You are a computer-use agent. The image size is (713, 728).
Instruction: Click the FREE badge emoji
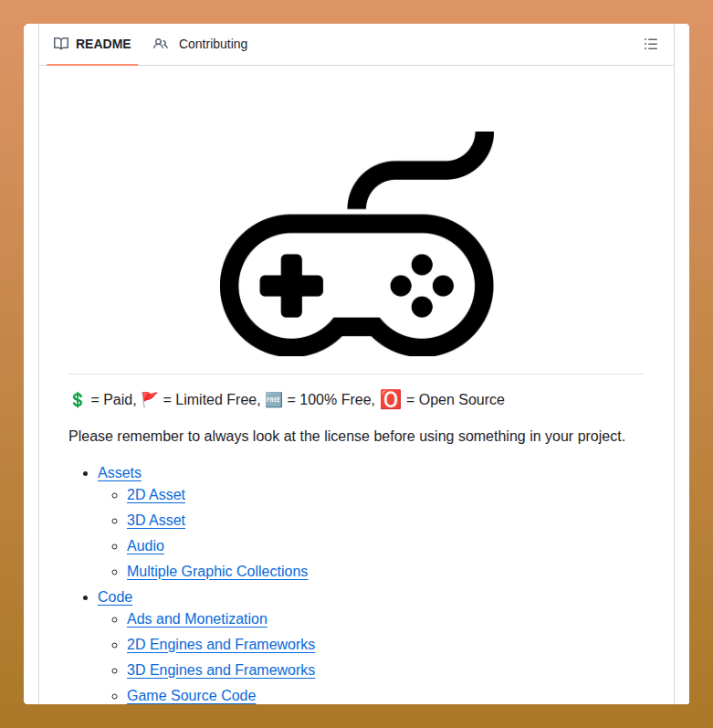273,399
